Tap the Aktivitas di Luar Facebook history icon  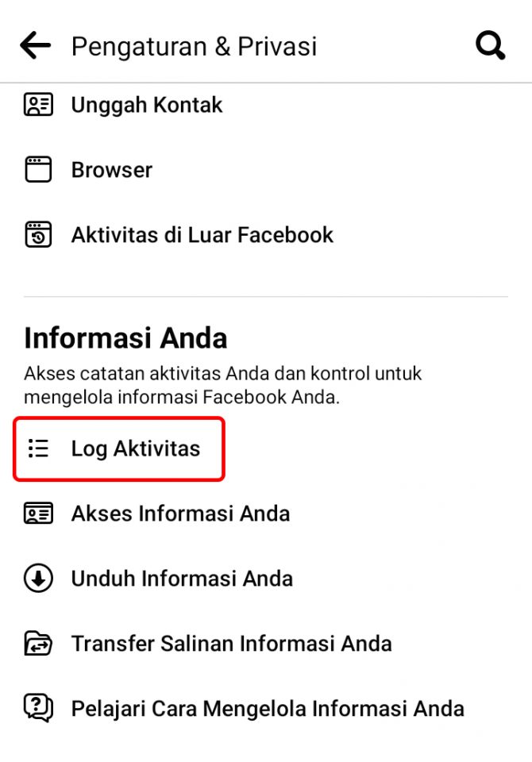(x=38, y=235)
